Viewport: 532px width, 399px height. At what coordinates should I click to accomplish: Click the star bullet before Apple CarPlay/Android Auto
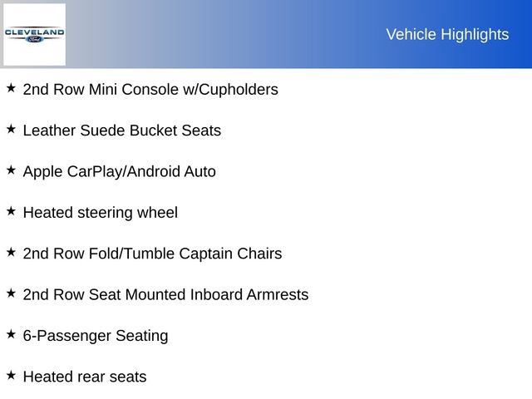click(x=11, y=170)
